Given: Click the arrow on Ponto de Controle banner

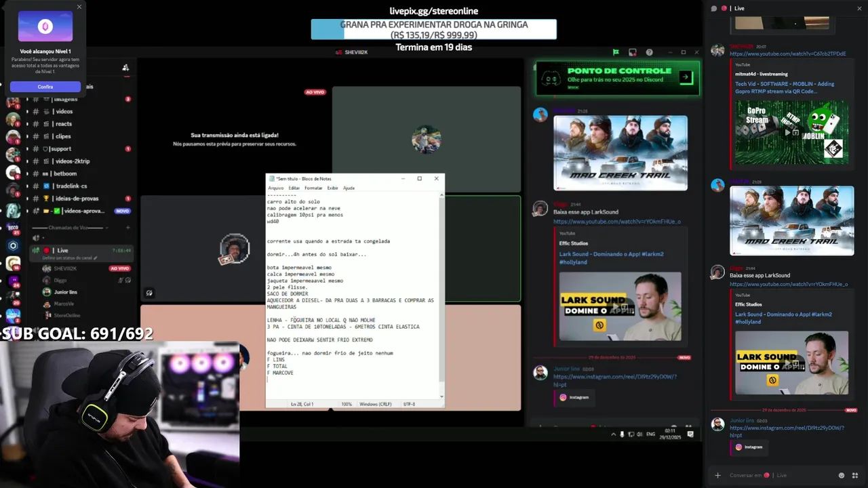Looking at the screenshot, I should [686, 77].
